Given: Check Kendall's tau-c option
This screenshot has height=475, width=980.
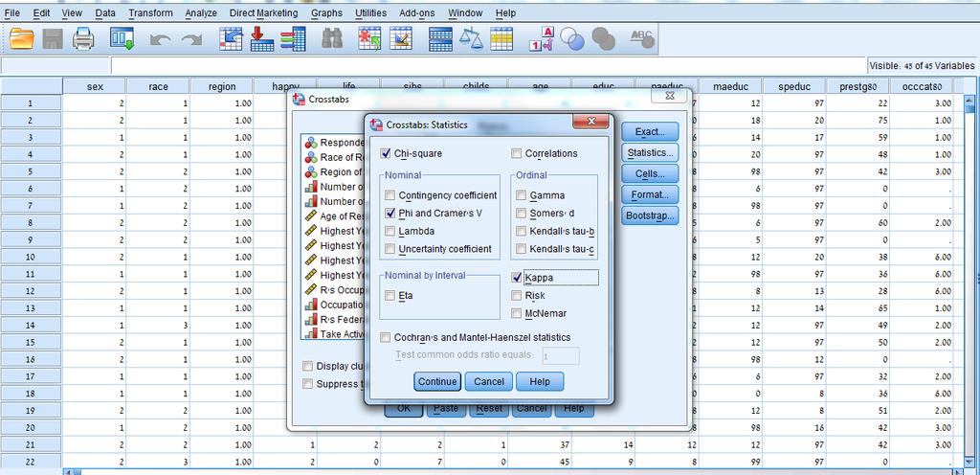Looking at the screenshot, I should click(522, 248).
